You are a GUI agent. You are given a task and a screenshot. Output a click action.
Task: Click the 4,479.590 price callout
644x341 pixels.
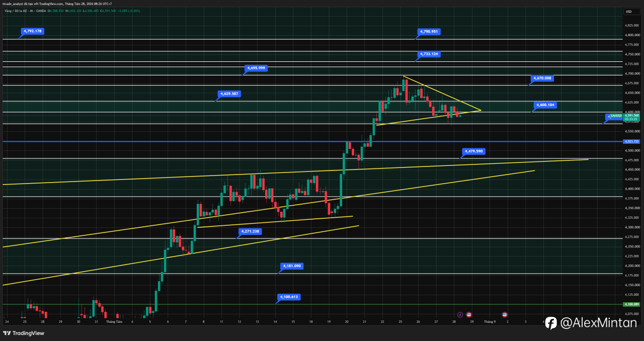(474, 151)
